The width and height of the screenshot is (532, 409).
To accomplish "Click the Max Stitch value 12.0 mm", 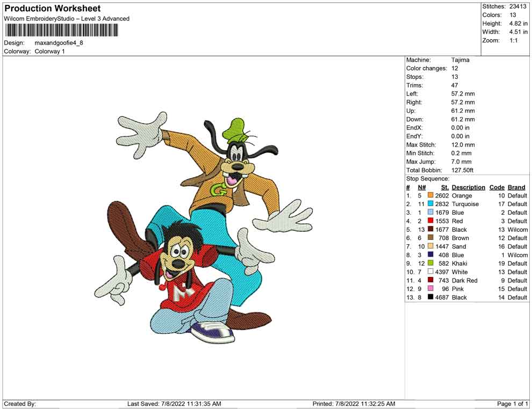I will click(x=463, y=145).
